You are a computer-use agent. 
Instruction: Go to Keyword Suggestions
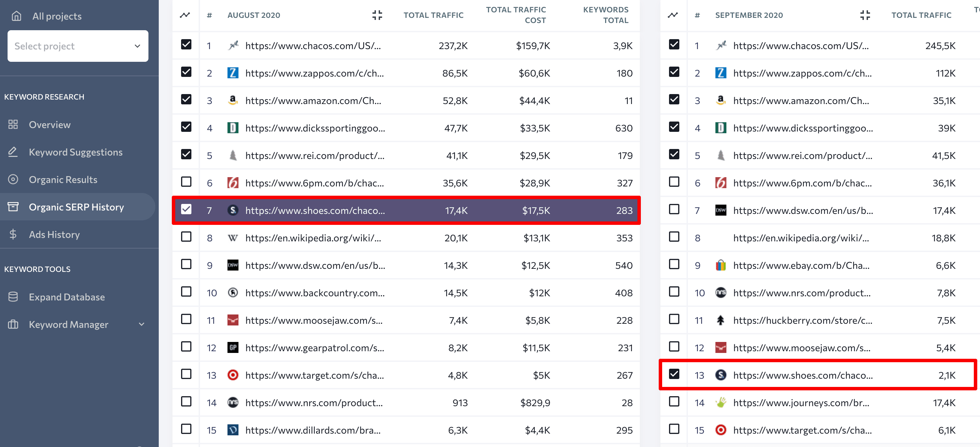coord(76,152)
